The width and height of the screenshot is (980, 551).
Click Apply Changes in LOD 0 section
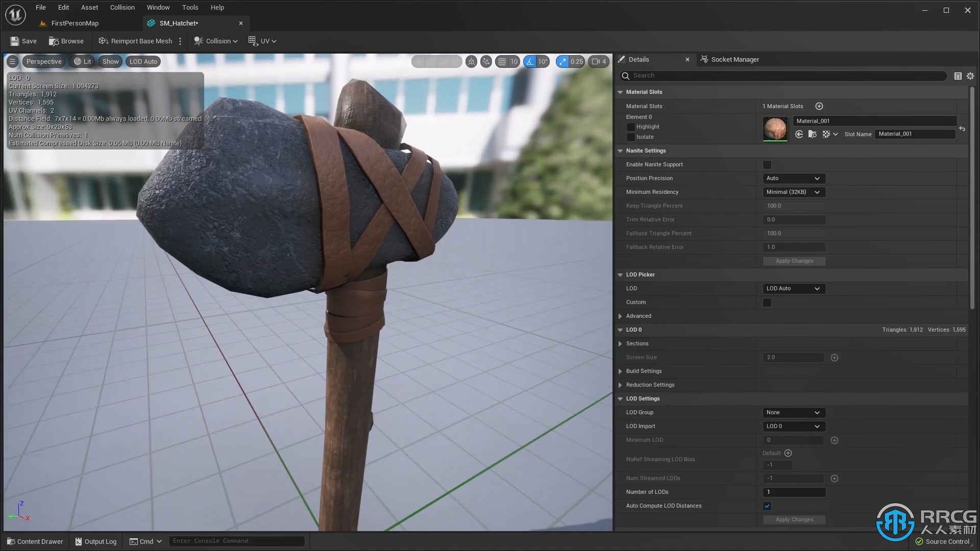pyautogui.click(x=794, y=519)
